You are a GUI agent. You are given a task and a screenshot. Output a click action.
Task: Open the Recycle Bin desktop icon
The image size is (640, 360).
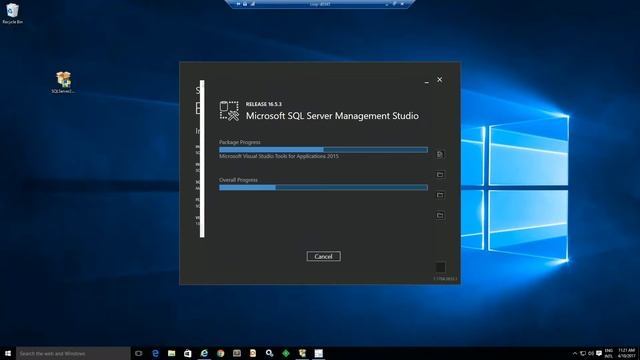point(13,13)
